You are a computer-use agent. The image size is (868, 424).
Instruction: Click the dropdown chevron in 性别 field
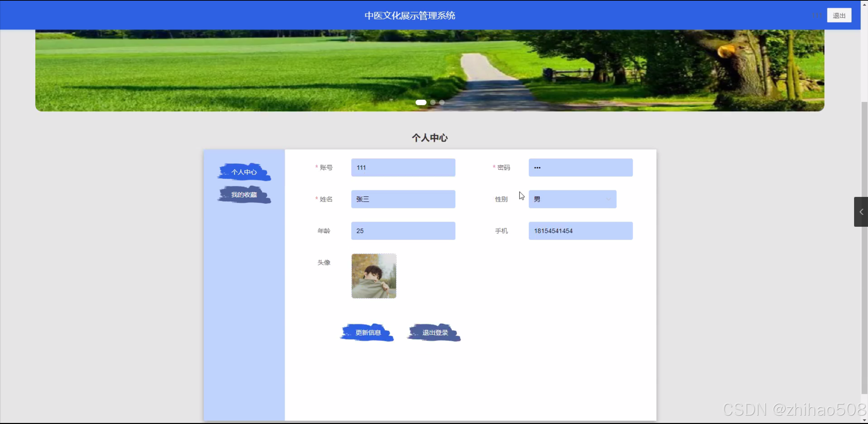coord(609,199)
